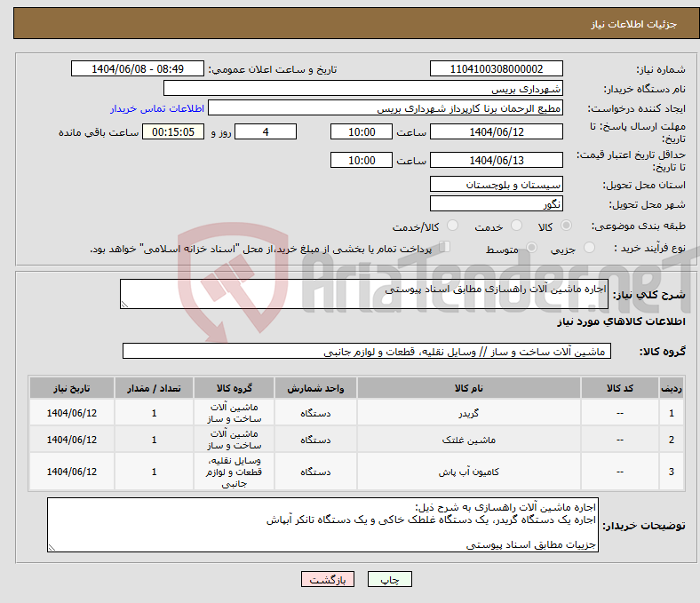Click the واحد شمارش column header
This screenshot has width=700, height=603.
[x=315, y=388]
